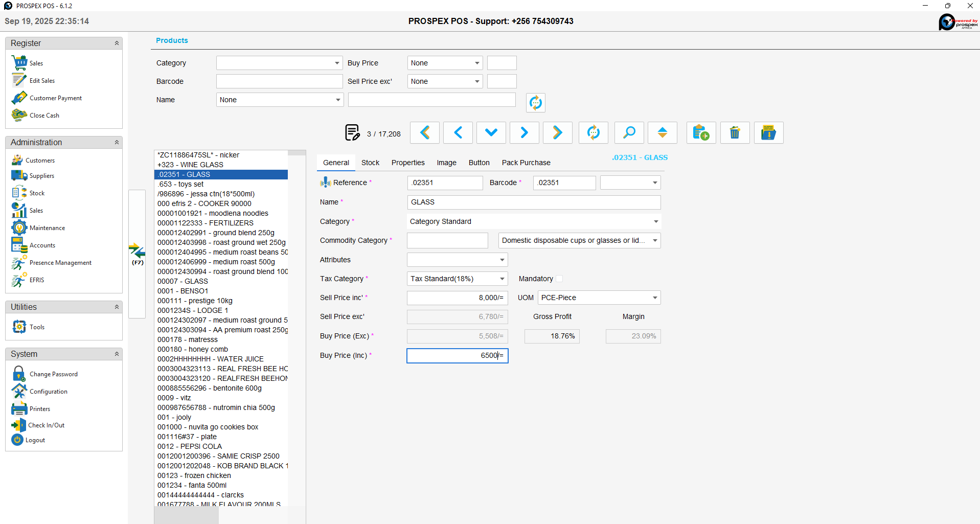Enable the Mandatory tax checkbox
Image resolution: width=980 pixels, height=524 pixels.
[559, 279]
